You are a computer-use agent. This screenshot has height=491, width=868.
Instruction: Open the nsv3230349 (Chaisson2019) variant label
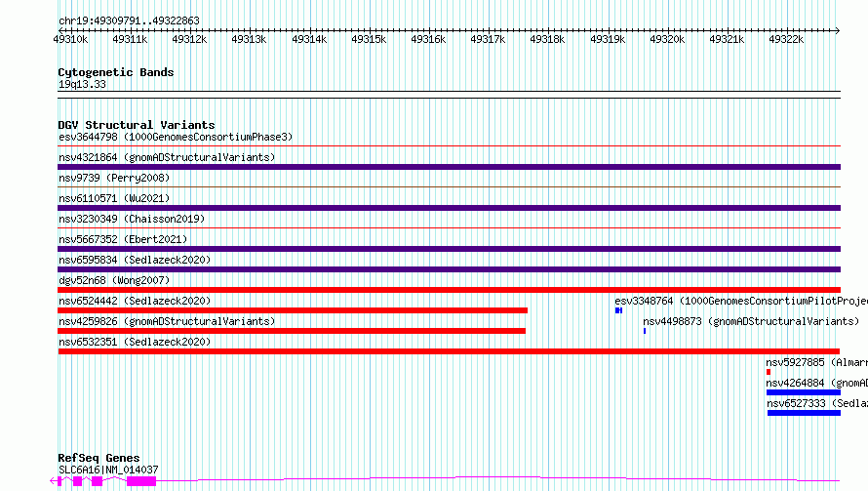(132, 219)
